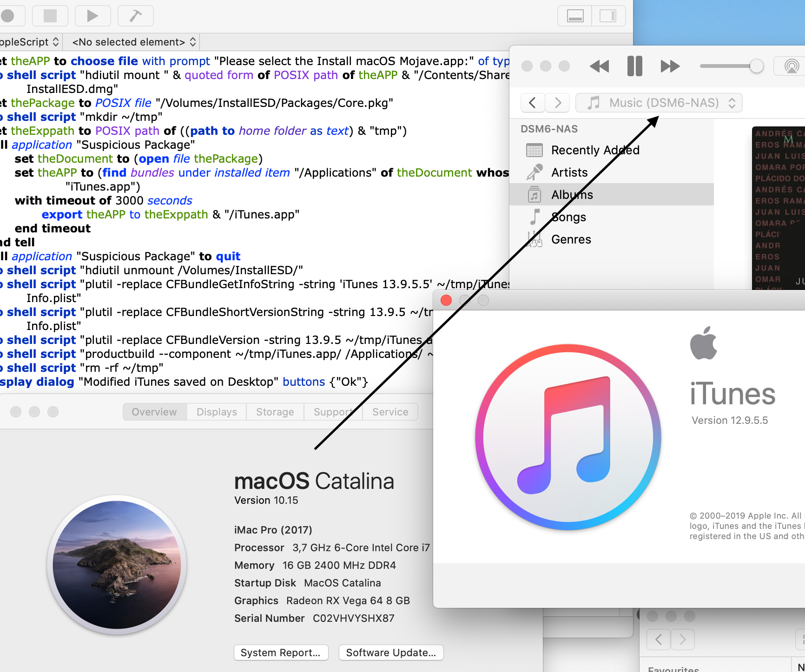The height and width of the screenshot is (672, 805).
Task: Select Songs in iTunes sidebar
Action: point(612,217)
